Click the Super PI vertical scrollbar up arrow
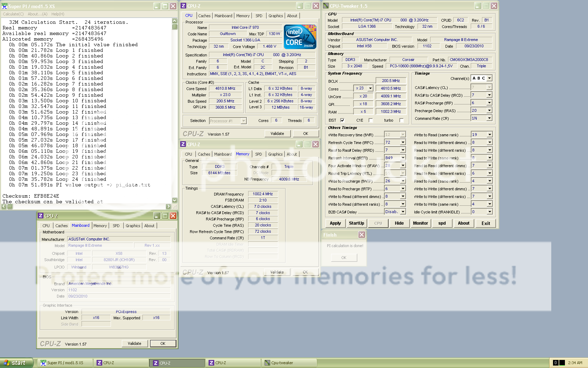588x368 pixels. (x=175, y=21)
